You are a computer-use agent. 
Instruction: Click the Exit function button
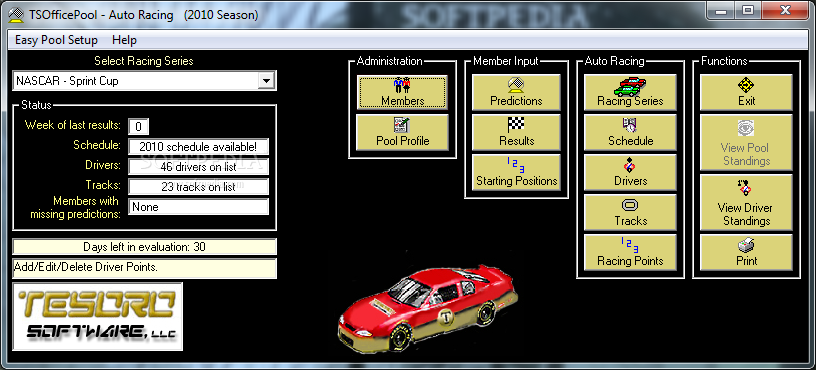746,92
